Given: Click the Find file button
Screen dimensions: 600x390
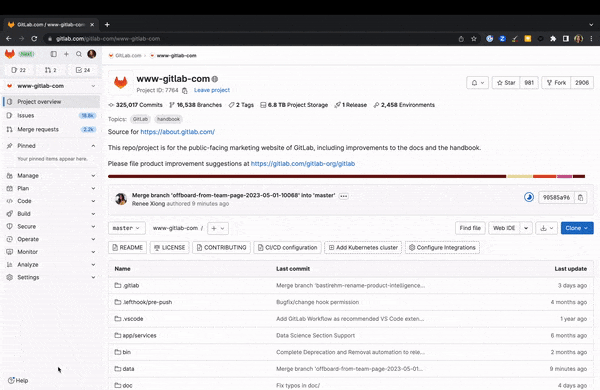Looking at the screenshot, I should [470, 228].
